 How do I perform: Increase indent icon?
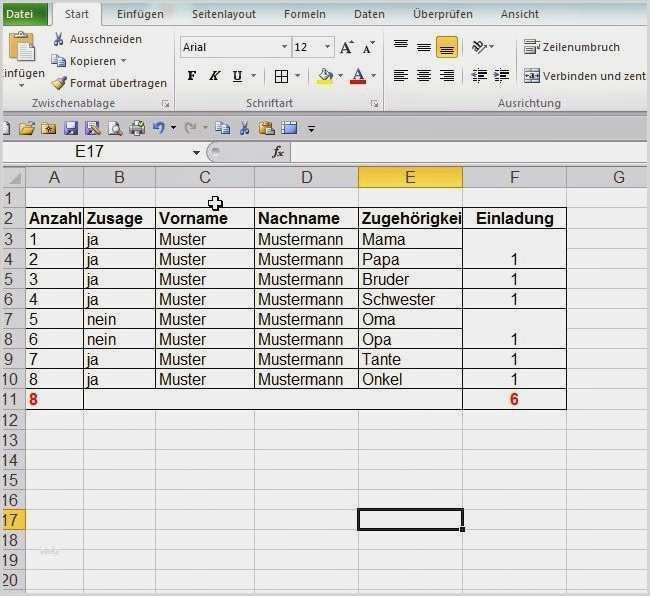point(502,76)
